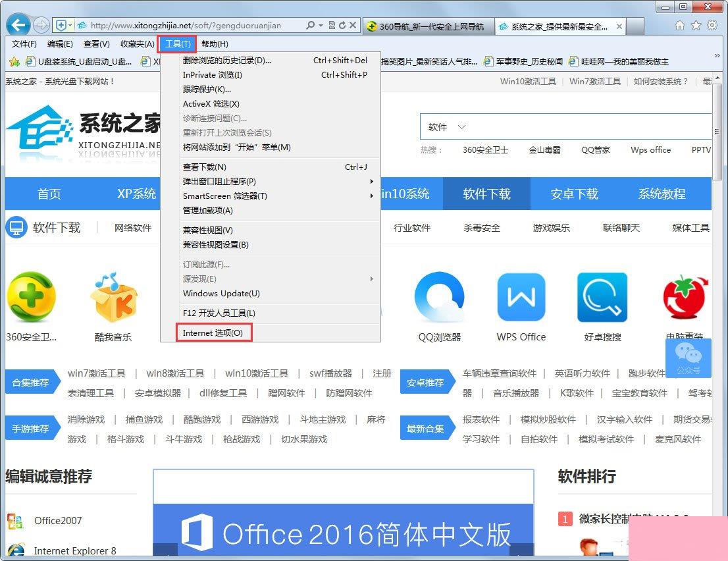Go to 首页 navigation tab

click(49, 194)
